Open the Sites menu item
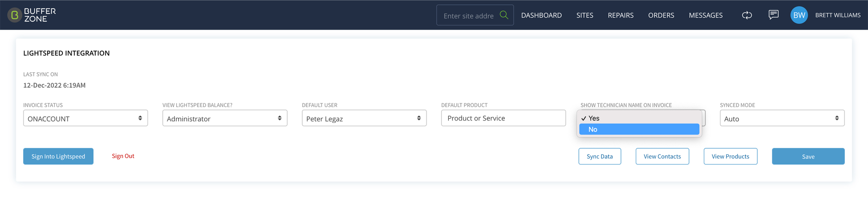Image resolution: width=868 pixels, height=204 pixels. (585, 15)
